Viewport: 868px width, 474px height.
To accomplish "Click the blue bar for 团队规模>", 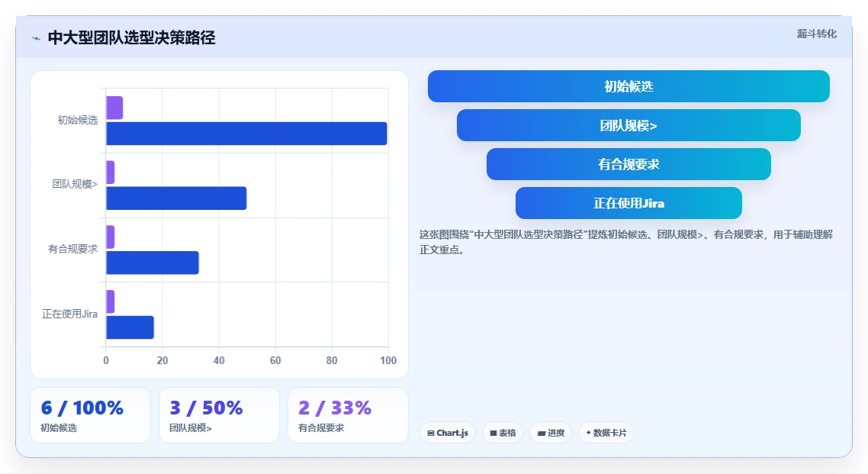I will 176,198.
